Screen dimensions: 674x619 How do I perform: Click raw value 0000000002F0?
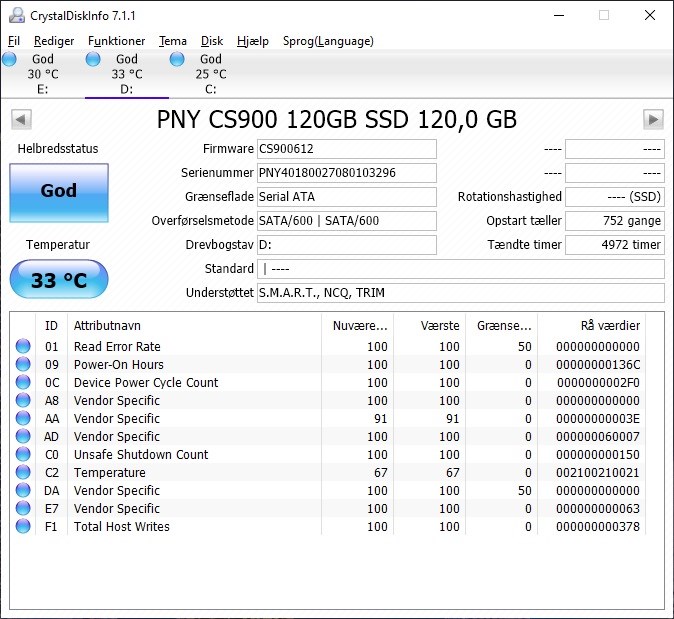pyautogui.click(x=598, y=383)
